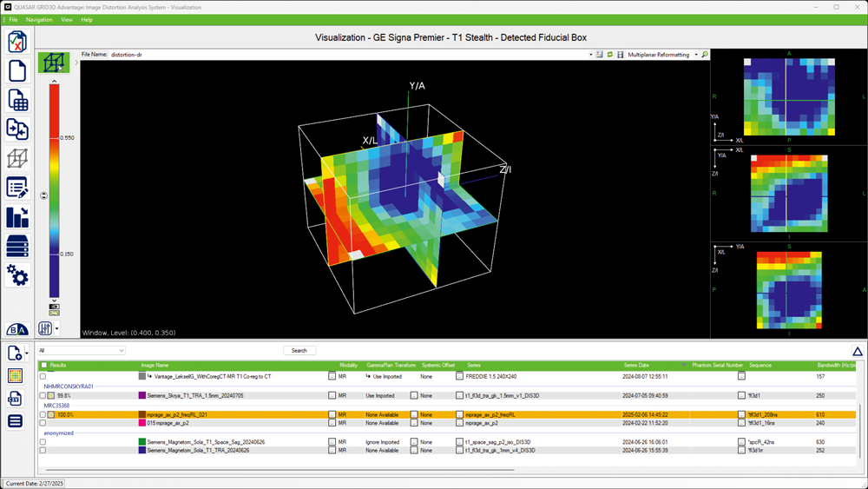Image resolution: width=868 pixels, height=489 pixels.
Task: Open the bar chart analysis icon
Action: [x=17, y=217]
